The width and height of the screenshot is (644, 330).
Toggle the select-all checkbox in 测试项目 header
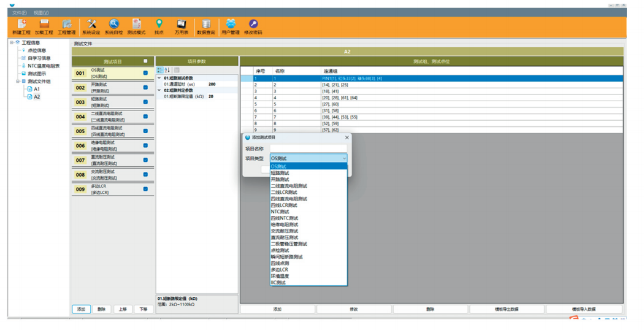(x=145, y=61)
